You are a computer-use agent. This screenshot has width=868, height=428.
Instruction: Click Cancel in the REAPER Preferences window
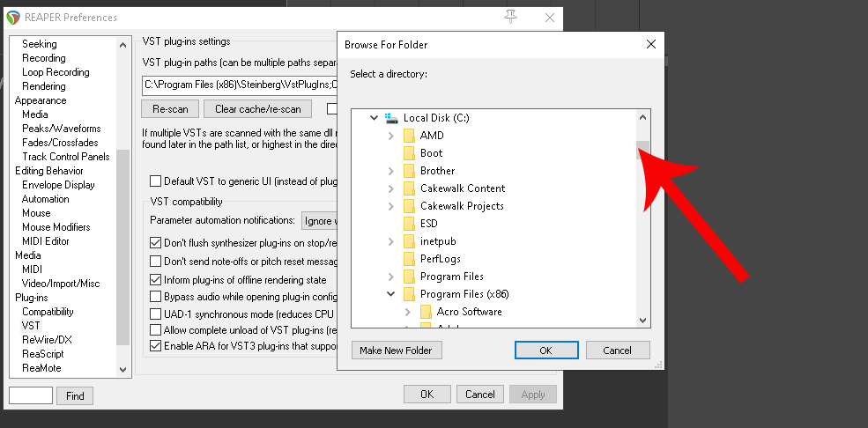coord(480,395)
